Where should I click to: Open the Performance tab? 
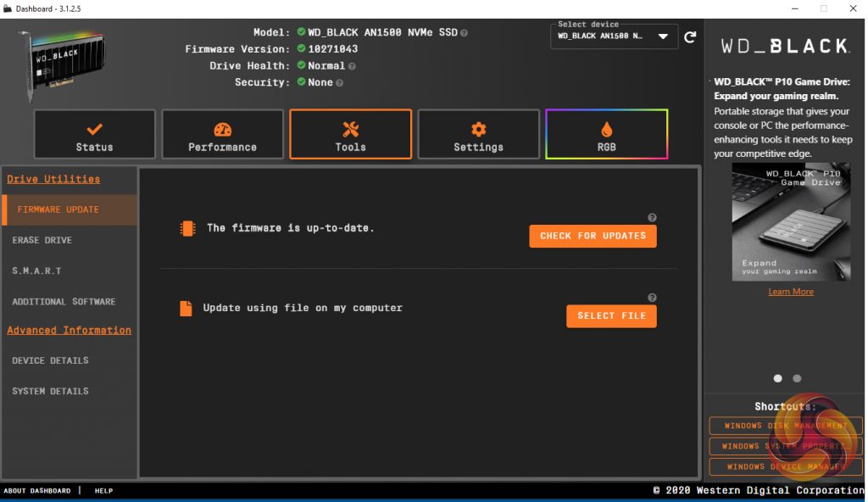[x=223, y=135]
